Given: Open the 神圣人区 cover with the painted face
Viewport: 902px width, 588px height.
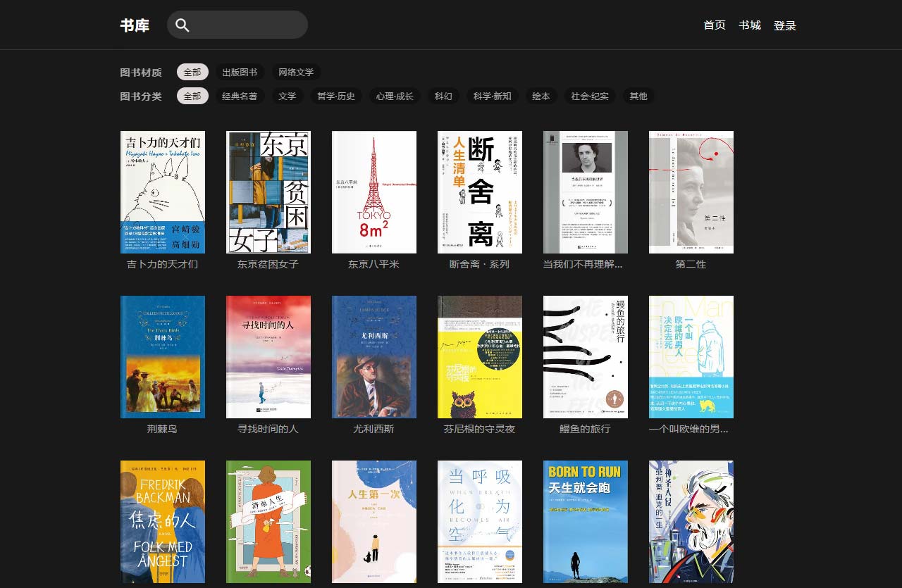Looking at the screenshot, I should coord(691,522).
